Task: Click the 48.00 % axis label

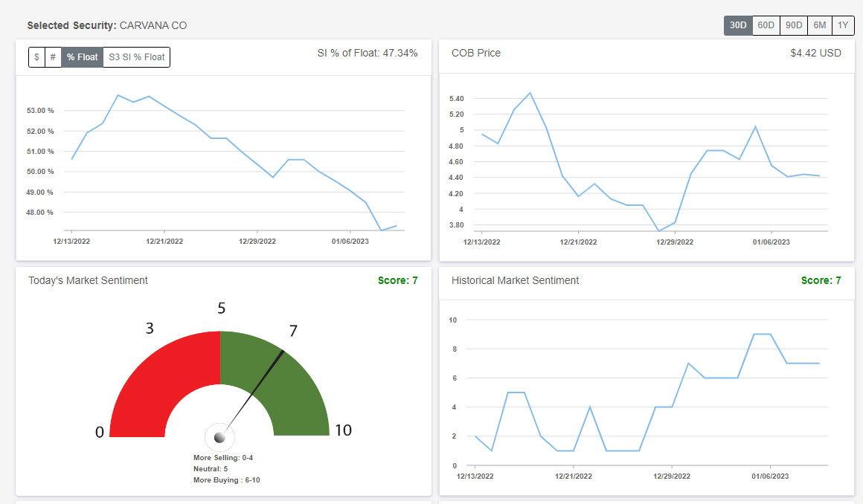Action: [x=40, y=213]
